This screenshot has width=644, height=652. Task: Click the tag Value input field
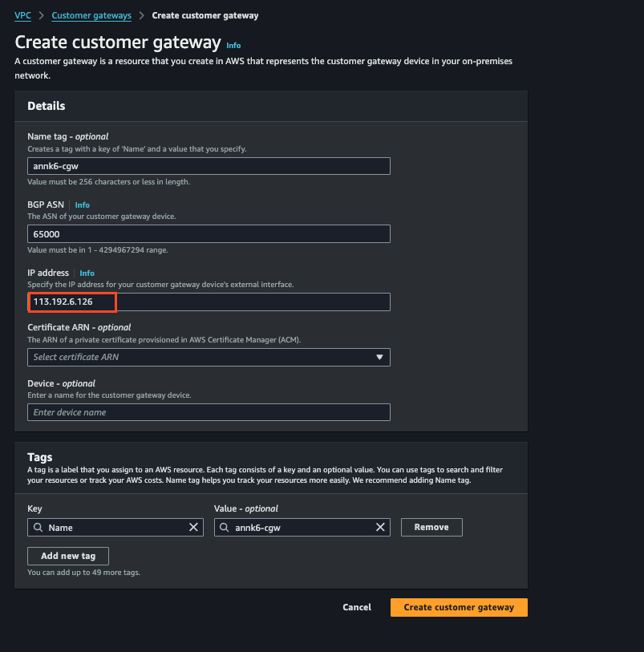[301, 528]
